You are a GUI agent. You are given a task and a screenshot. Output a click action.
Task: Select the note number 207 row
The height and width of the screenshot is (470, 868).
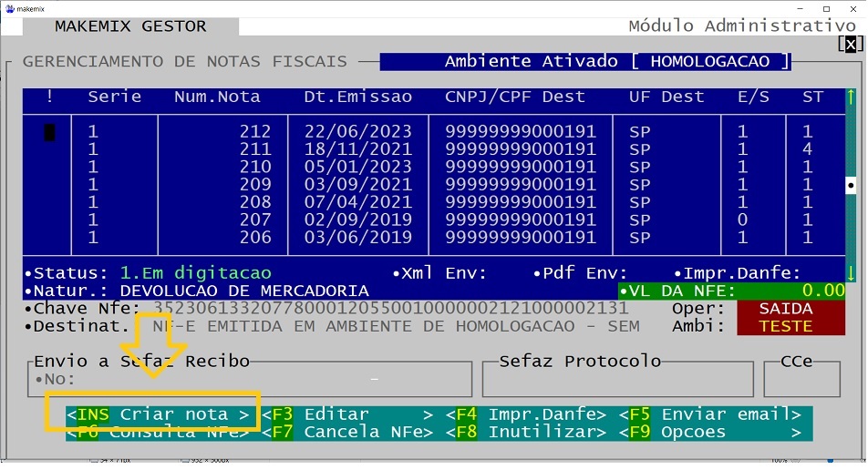434,220
